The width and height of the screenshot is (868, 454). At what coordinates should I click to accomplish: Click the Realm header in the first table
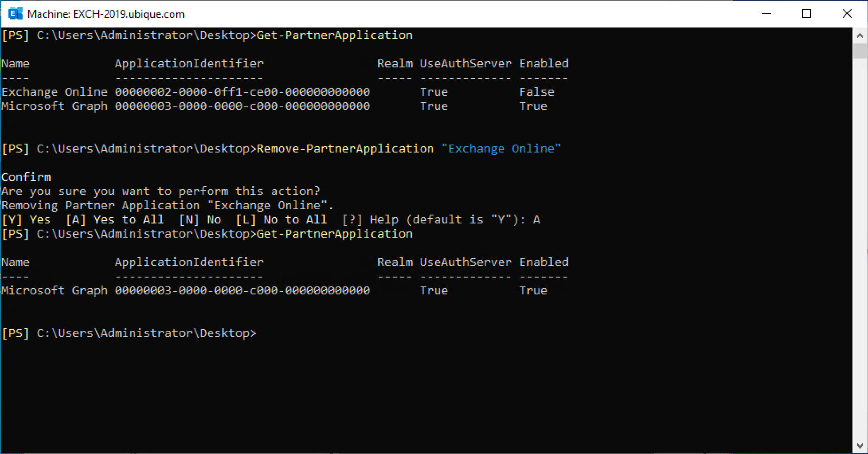(395, 64)
